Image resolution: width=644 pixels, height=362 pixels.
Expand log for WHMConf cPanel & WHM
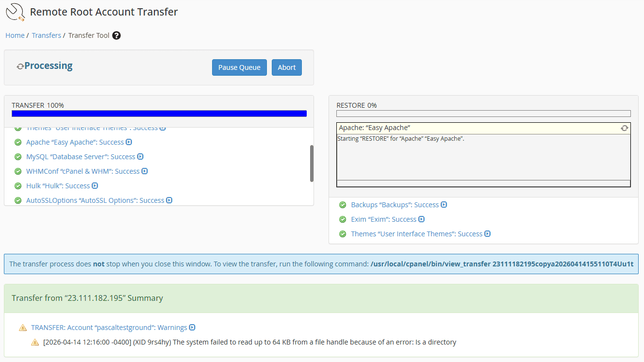tap(145, 171)
